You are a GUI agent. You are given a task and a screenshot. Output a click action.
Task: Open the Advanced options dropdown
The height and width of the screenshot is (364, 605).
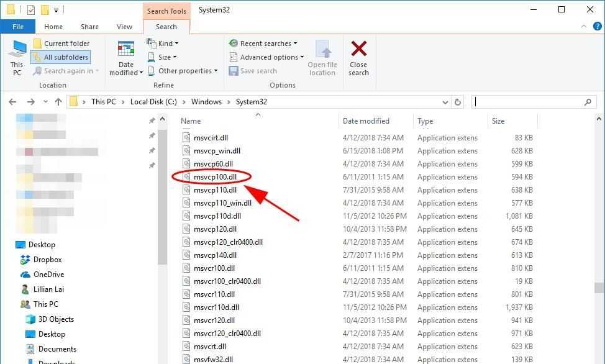(266, 57)
